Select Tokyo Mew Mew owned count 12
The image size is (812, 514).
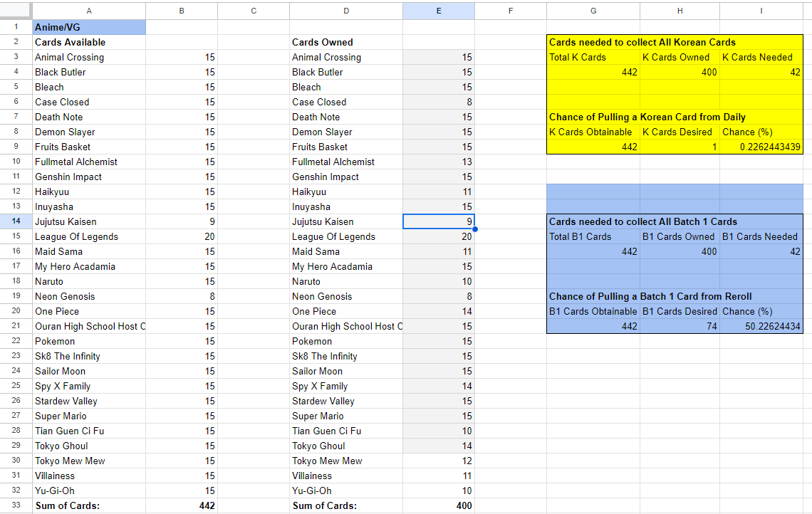point(439,461)
